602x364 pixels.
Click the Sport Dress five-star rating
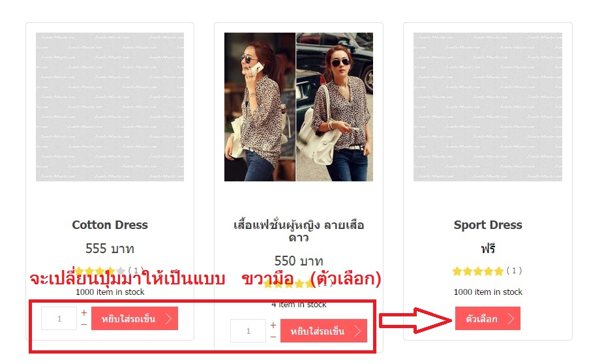point(478,271)
